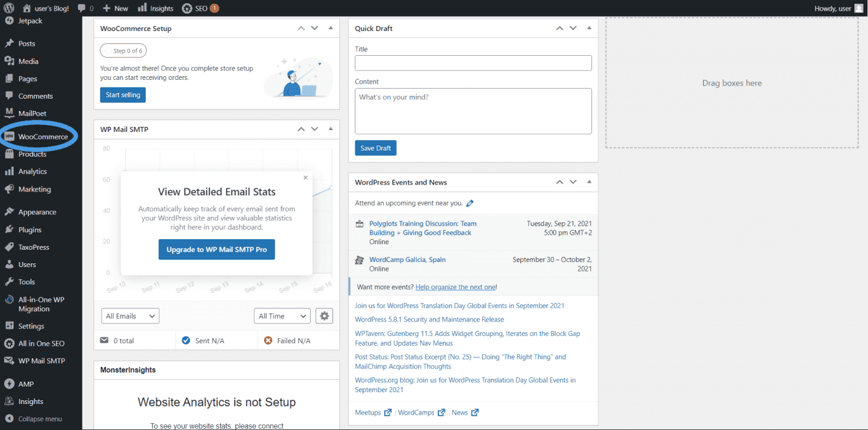Screen dimensions: 868x430
Task: Click the Media icon in sidebar
Action: point(9,61)
